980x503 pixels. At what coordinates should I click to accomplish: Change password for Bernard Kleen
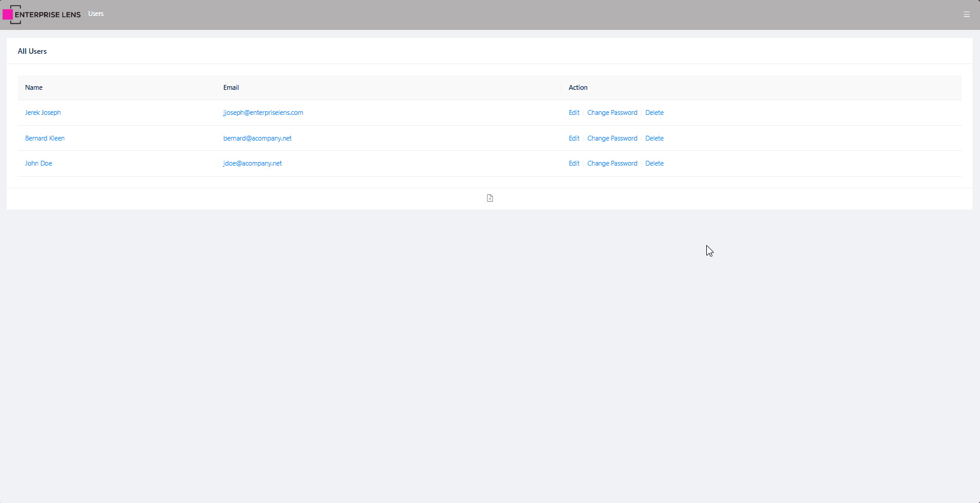pos(612,139)
